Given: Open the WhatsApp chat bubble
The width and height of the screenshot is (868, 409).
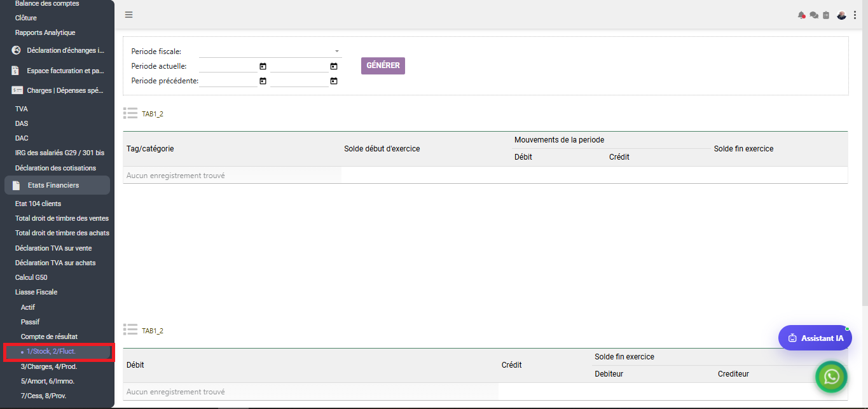Looking at the screenshot, I should 831,377.
